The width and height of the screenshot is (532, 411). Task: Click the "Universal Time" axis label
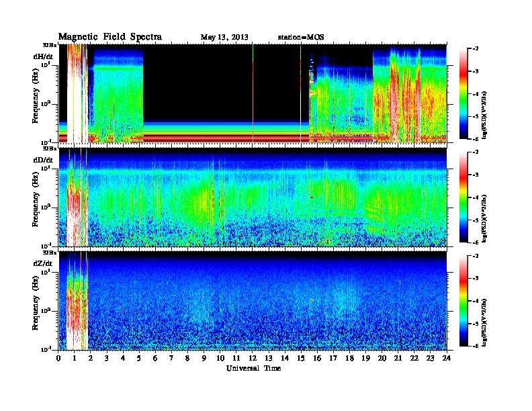click(253, 368)
